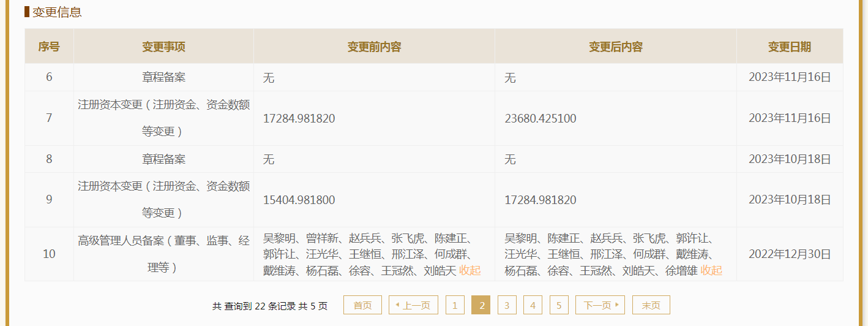The height and width of the screenshot is (326, 868).
Task: Collapse names in 变更后内容 via 收起
Action: click(711, 270)
